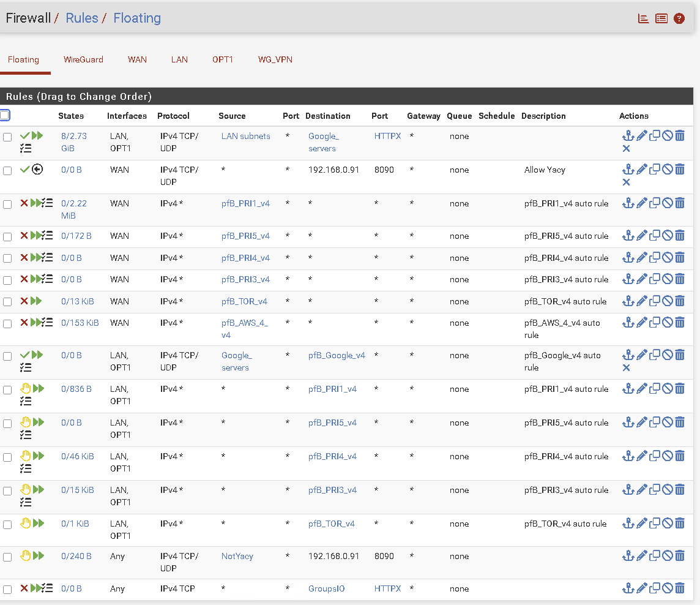This screenshot has width=700, height=605.
Task: Open the WG_VPN interface tab
Action: [x=275, y=59]
